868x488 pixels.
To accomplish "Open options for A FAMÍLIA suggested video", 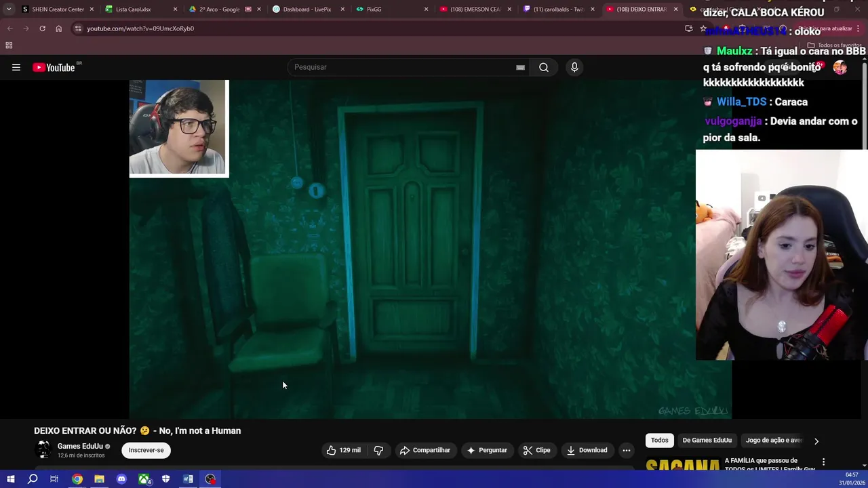I will coord(823,462).
